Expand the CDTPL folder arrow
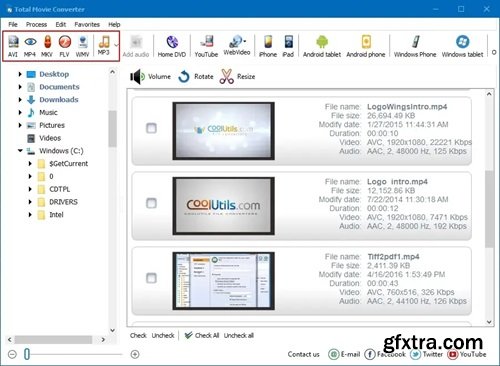 tap(30, 189)
